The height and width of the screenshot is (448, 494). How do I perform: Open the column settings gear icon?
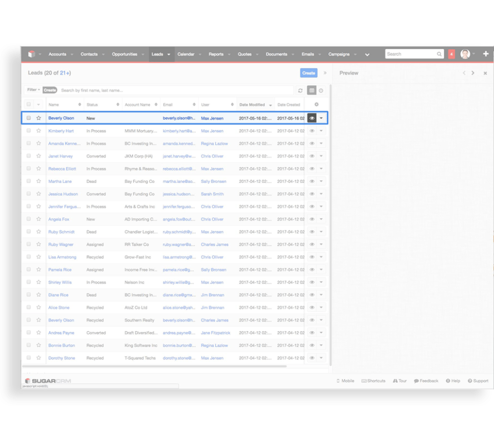pos(316,104)
